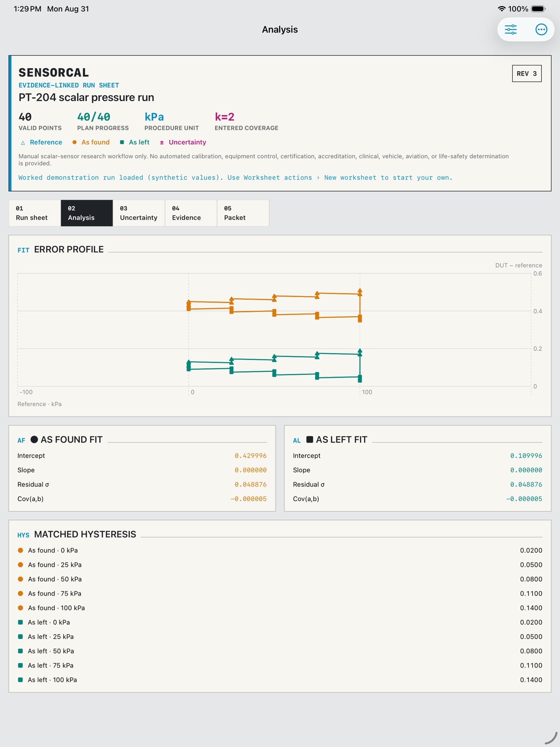
Task: Select the As found · 75 kPa row
Action: pyautogui.click(x=280, y=593)
